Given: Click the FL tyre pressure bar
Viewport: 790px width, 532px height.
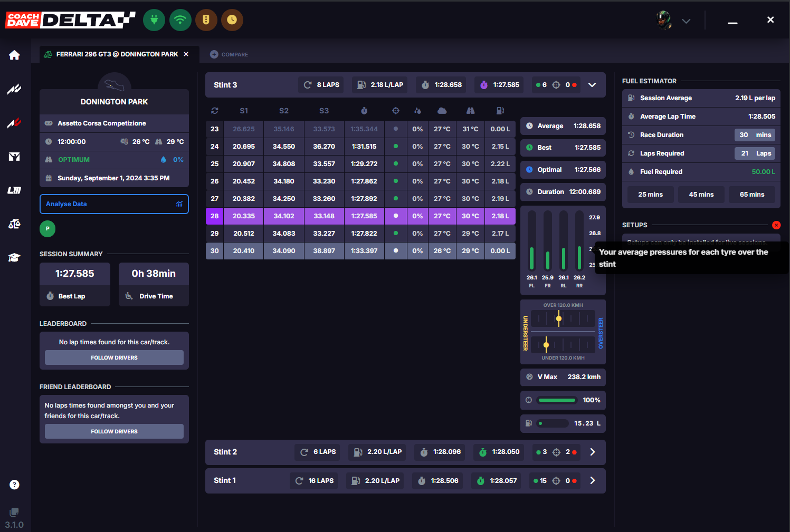Looking at the screenshot, I should click(x=532, y=241).
